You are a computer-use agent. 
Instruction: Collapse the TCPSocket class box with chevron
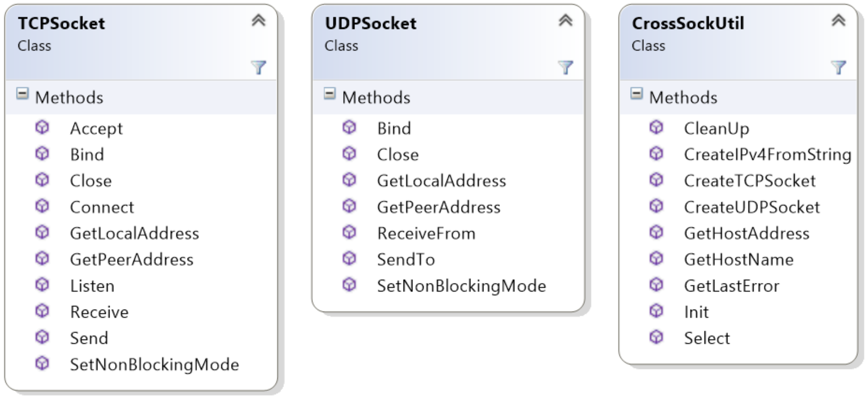[258, 21]
